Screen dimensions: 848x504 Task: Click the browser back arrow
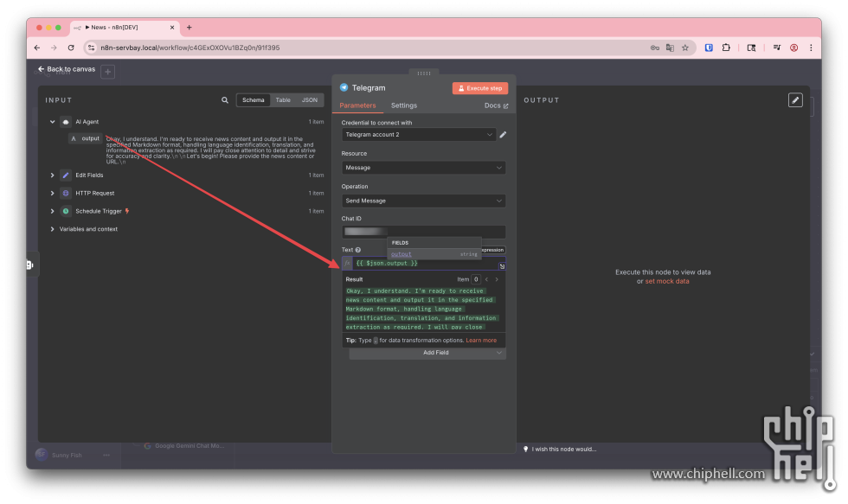point(36,48)
